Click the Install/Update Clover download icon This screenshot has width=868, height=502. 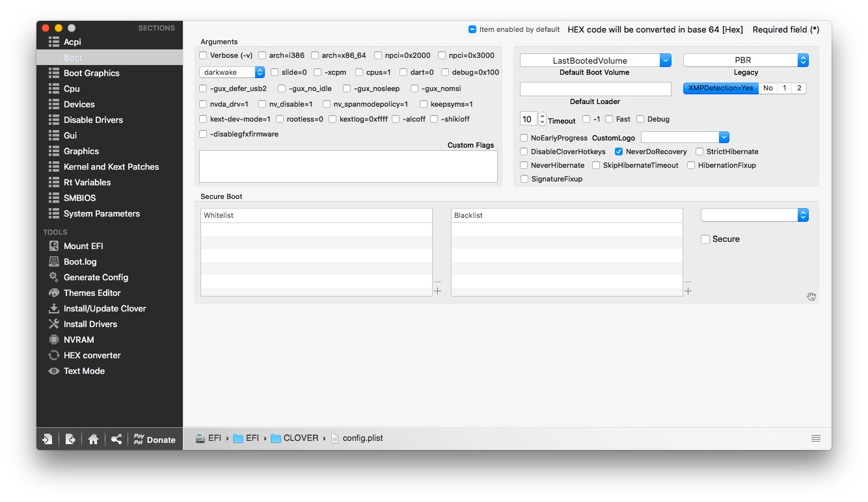coord(54,308)
